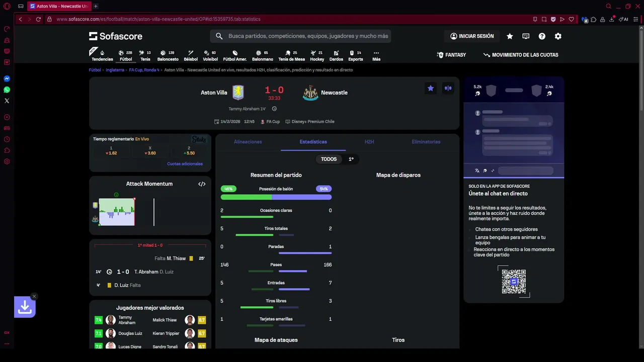Open MOVIMIENTO DE LAS CUOTAS
The image size is (644, 362).
point(521,55)
